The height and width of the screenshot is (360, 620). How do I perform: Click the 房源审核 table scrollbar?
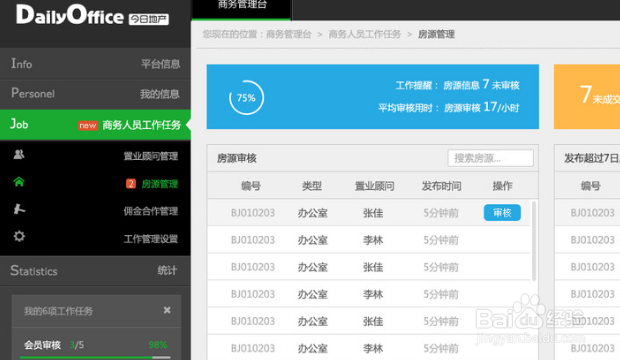point(534,241)
